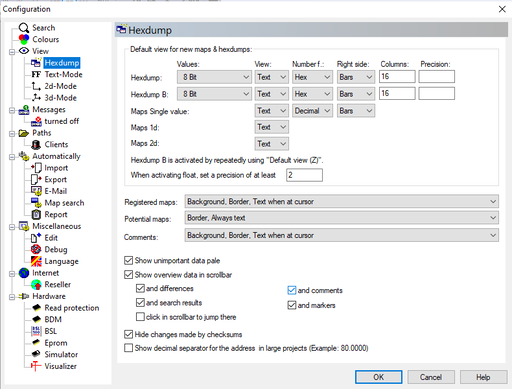
Task: Click the Import document icon
Action: [x=36, y=168]
